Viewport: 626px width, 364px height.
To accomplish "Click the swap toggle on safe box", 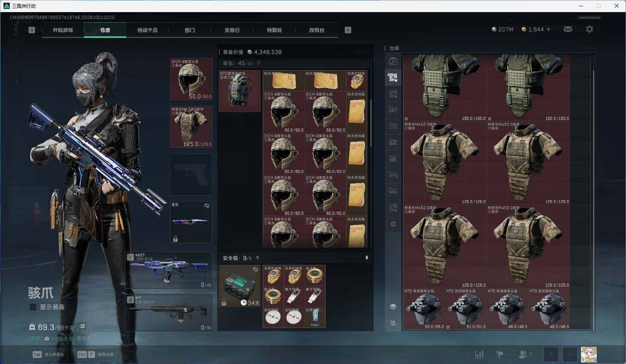I will pyautogui.click(x=255, y=269).
